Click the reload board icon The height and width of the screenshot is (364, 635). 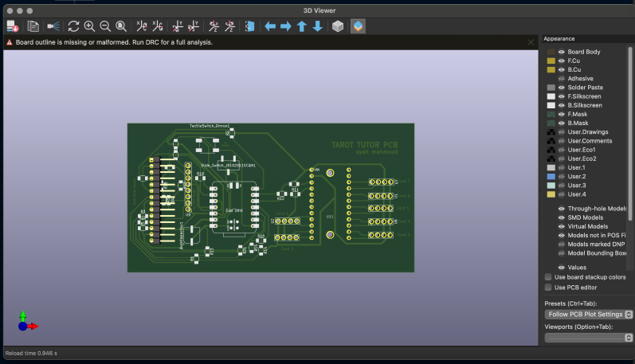[x=73, y=26]
